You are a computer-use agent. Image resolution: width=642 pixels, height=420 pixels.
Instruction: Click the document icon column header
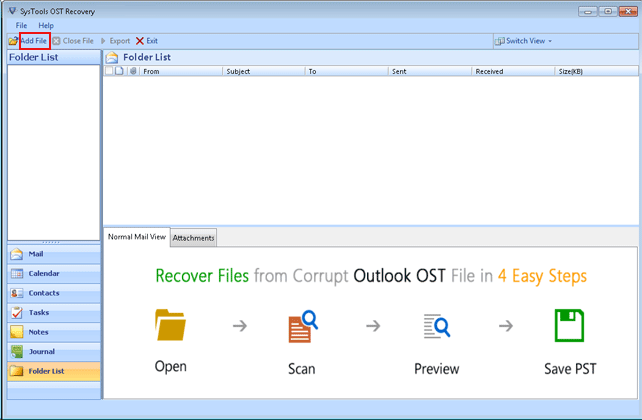tap(119, 71)
